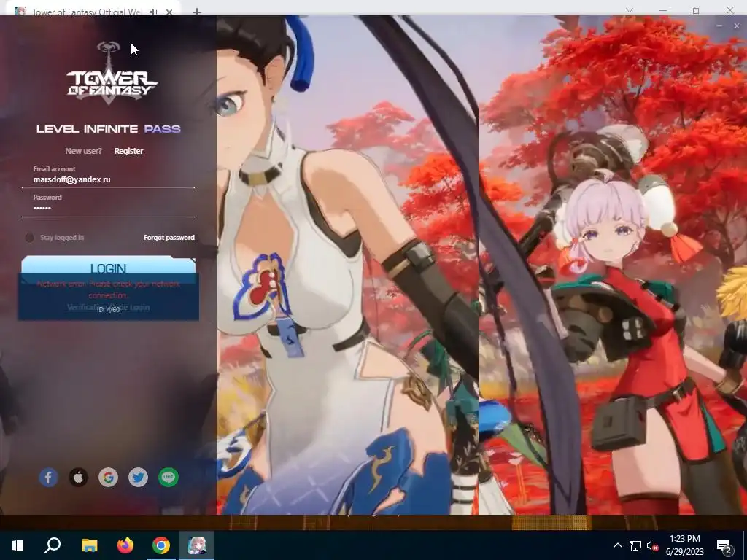747x560 pixels.
Task: Open the taskbar search
Action: pyautogui.click(x=53, y=545)
